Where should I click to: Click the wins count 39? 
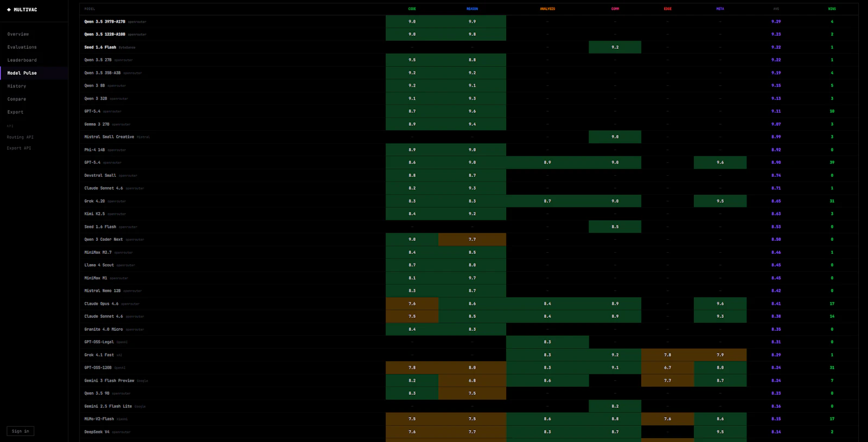[832, 162]
